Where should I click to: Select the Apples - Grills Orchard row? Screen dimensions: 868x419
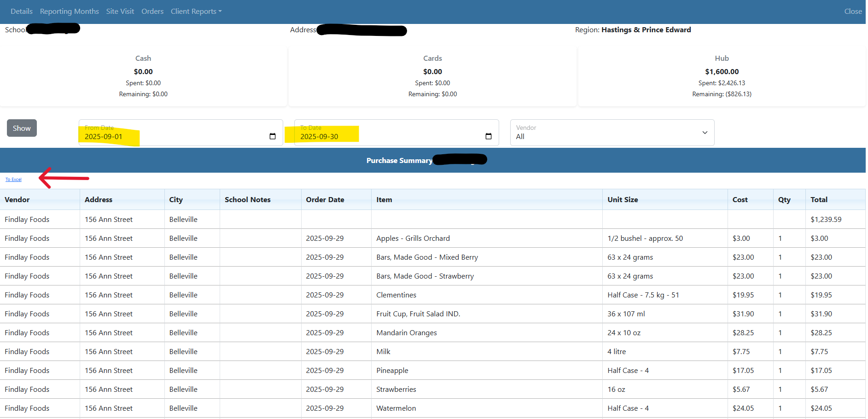coord(413,238)
